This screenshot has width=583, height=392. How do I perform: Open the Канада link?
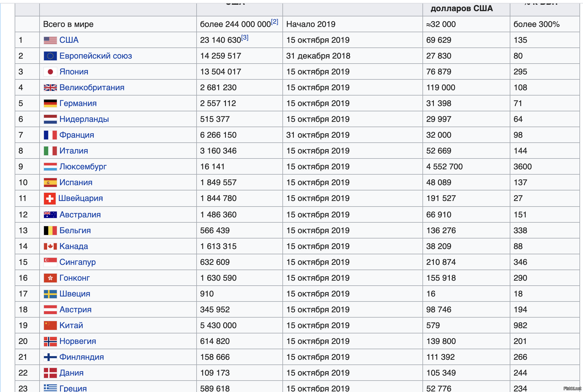tap(74, 246)
